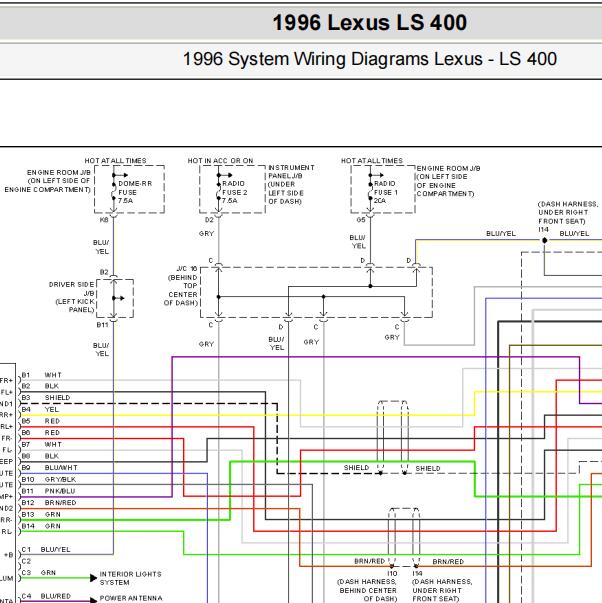Click the 'B11 PNK/BLU' pin label
602x603 pixels.
[48, 491]
